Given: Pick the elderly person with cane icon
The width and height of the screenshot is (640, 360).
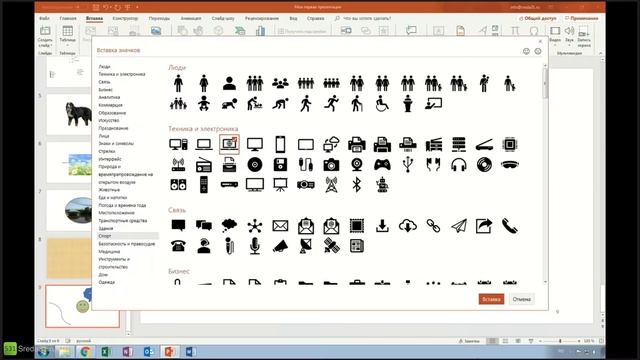Looking at the screenshot, I should 357,104.
